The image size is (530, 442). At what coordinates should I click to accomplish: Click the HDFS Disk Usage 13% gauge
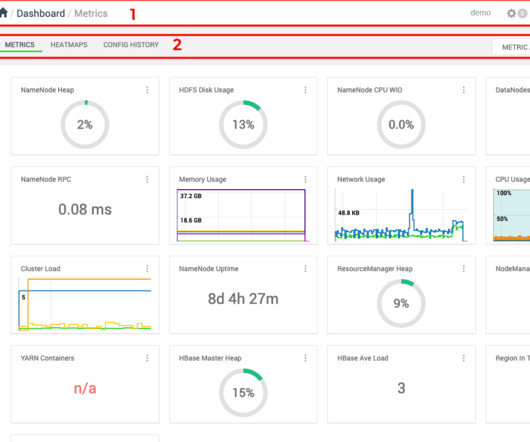coord(243,124)
